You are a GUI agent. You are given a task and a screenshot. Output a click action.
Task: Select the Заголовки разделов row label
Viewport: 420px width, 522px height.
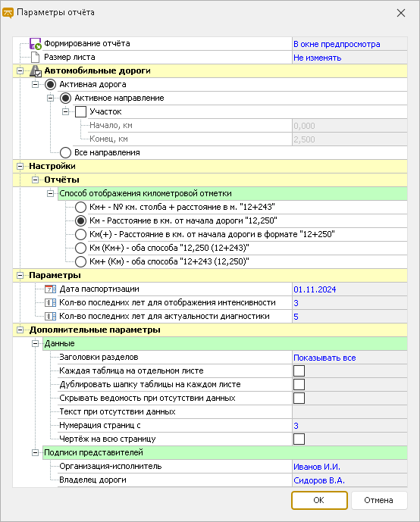(x=99, y=357)
